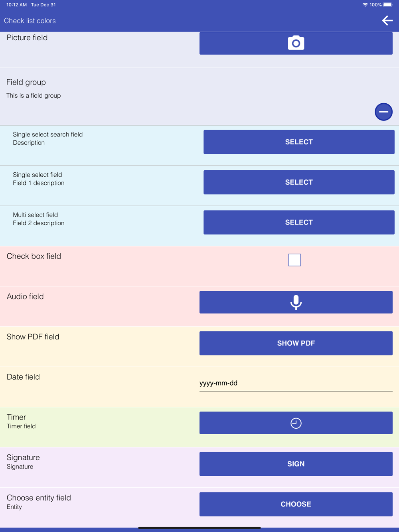399x532 pixels.
Task: Tap the Field group heading
Action: tap(26, 82)
